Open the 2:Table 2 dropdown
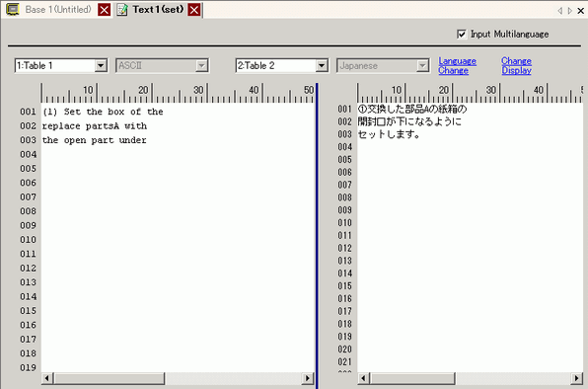Screen dimensions: 588x389 tap(322, 65)
